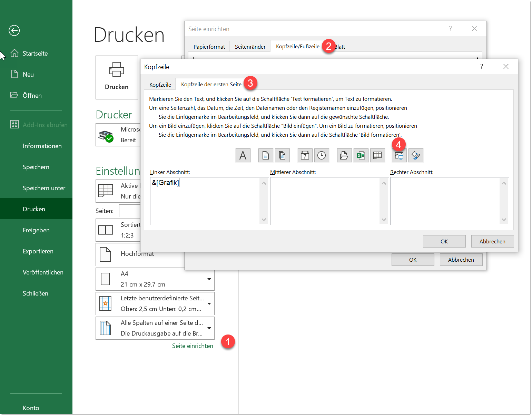Insert file name using Excel file icon
532x416 pixels.
(361, 155)
